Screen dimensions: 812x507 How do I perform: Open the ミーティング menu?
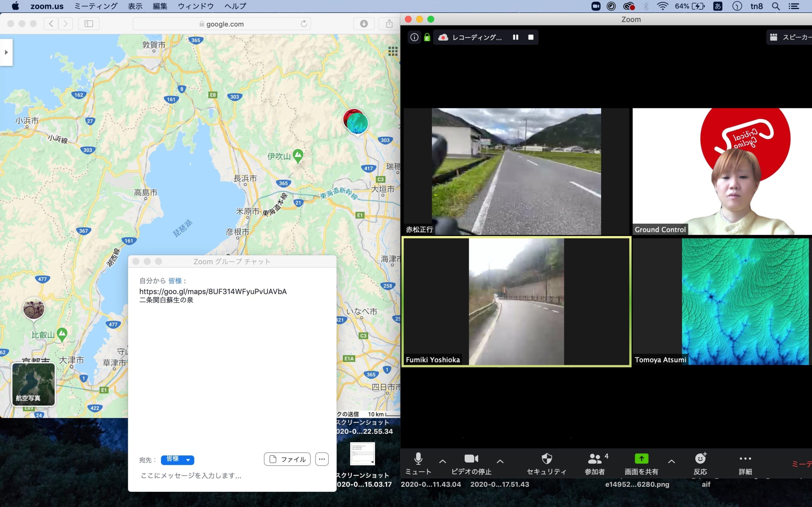tap(95, 6)
